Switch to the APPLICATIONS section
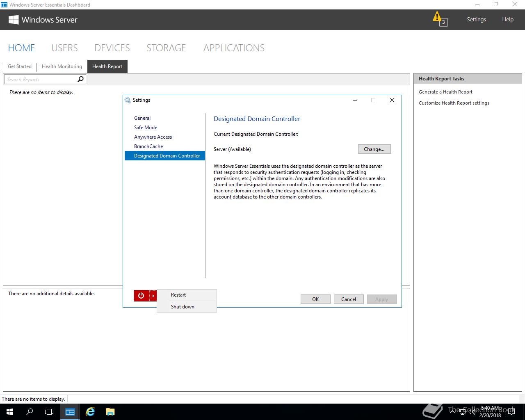Viewport: 525px width, 420px height. 234,48
